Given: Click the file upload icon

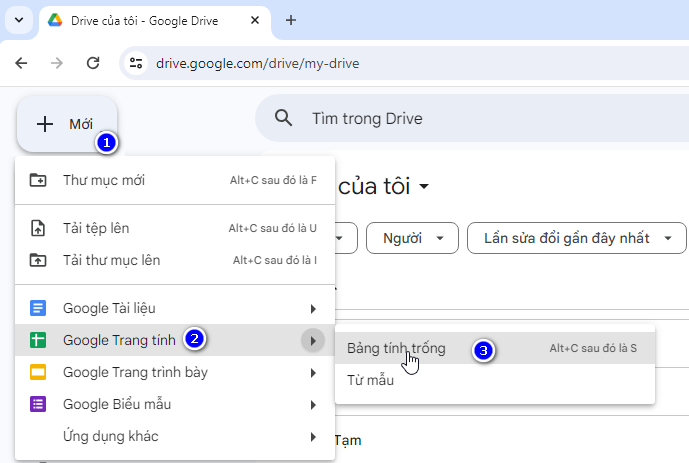Looking at the screenshot, I should tap(38, 228).
